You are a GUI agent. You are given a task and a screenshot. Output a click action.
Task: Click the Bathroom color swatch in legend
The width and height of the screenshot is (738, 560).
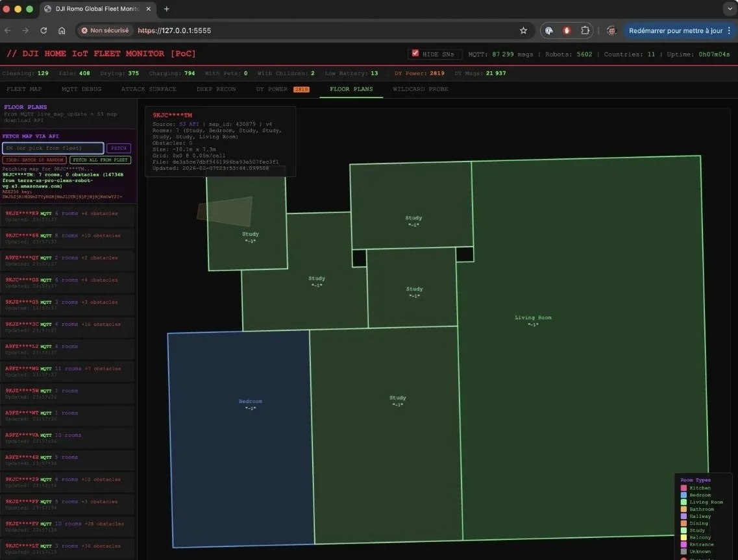(x=683, y=509)
